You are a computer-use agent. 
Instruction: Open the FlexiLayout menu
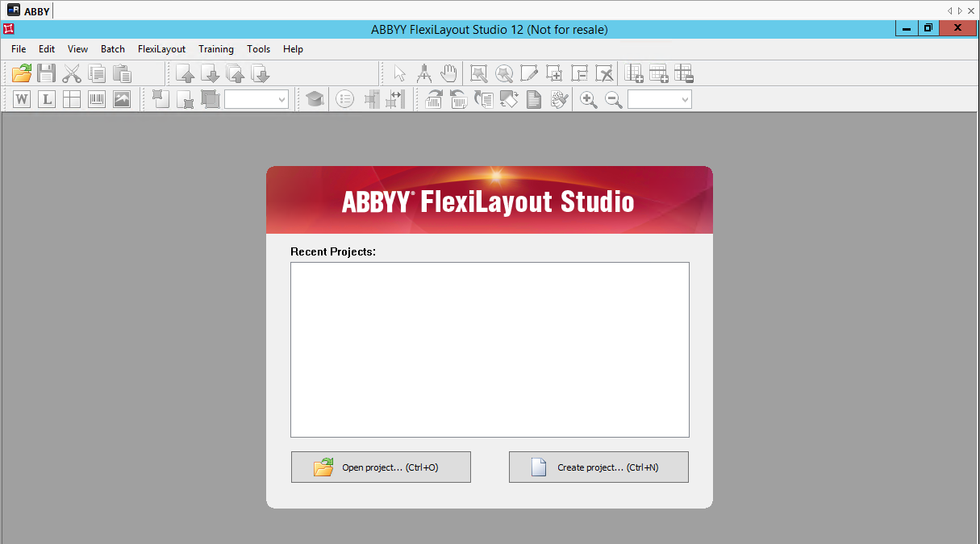point(161,49)
